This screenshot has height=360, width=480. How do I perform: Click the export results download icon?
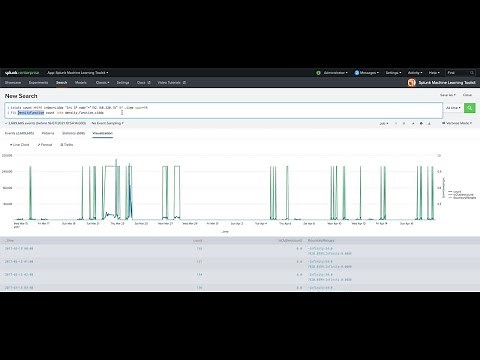[x=429, y=124]
